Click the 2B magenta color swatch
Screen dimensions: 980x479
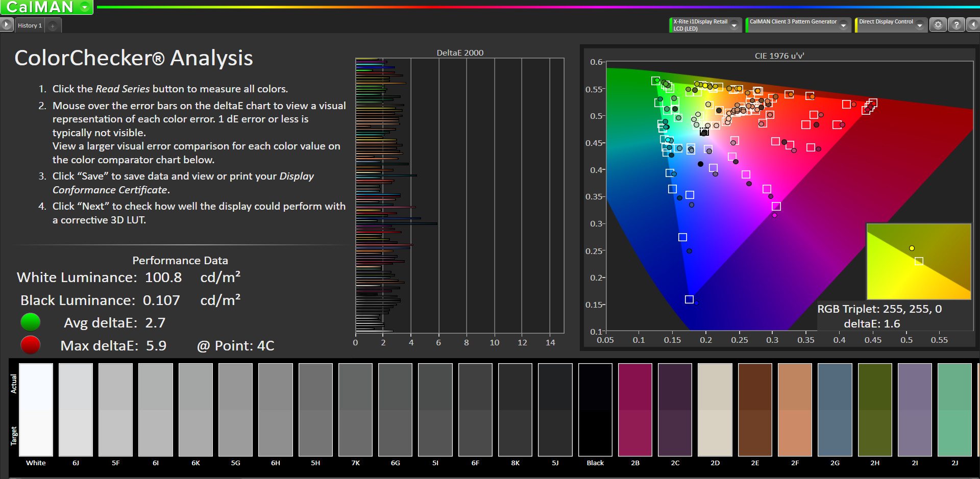635,410
